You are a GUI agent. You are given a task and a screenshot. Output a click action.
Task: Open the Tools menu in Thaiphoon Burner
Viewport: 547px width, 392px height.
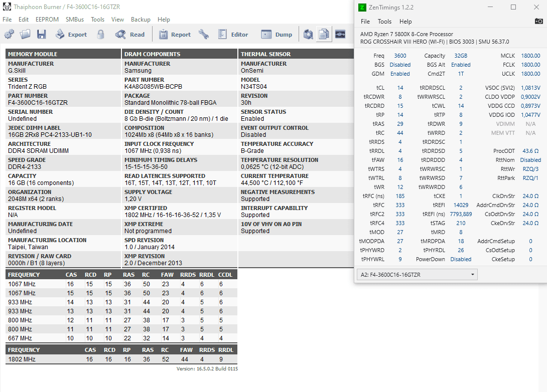click(x=98, y=20)
